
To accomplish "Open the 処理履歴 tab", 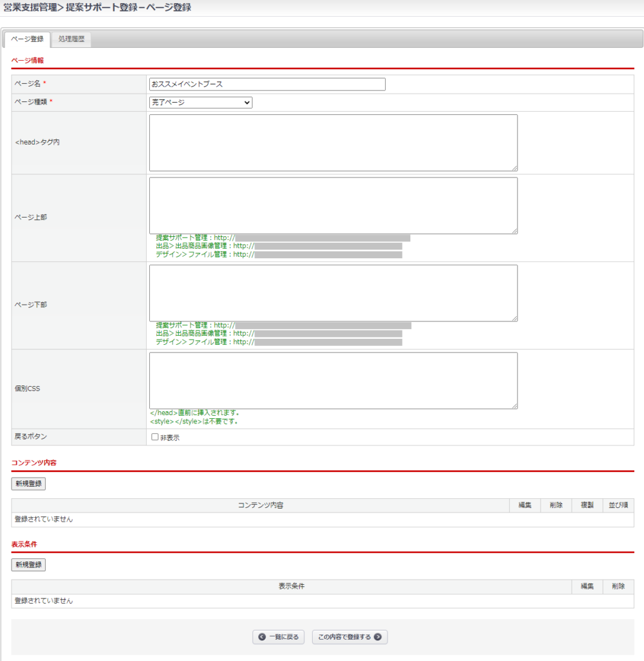I will tap(71, 39).
